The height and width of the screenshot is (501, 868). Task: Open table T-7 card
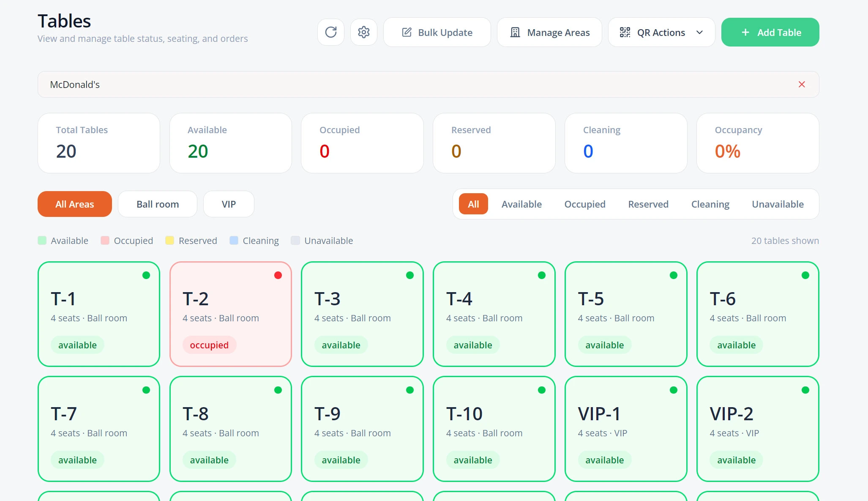pos(99,429)
